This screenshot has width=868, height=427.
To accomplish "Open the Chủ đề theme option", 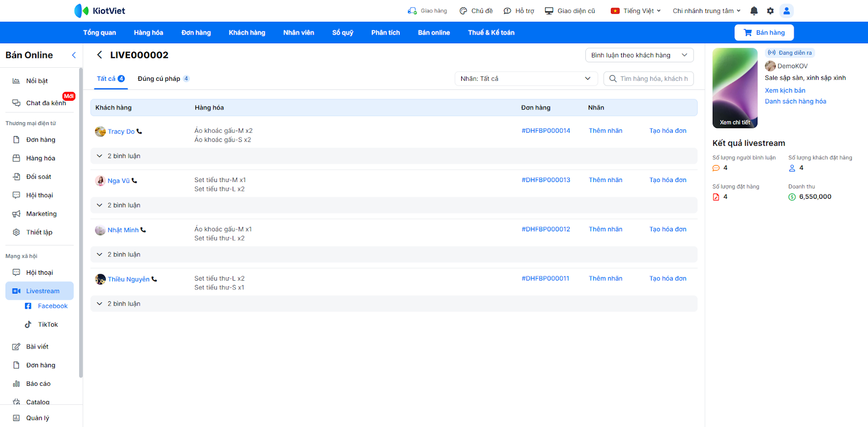I will point(476,11).
